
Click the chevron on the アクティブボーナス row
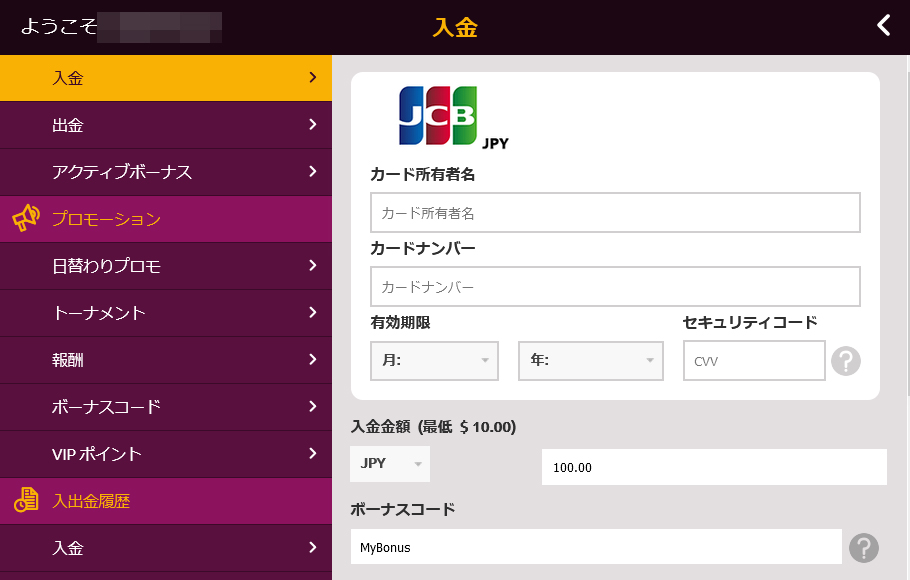(313, 171)
